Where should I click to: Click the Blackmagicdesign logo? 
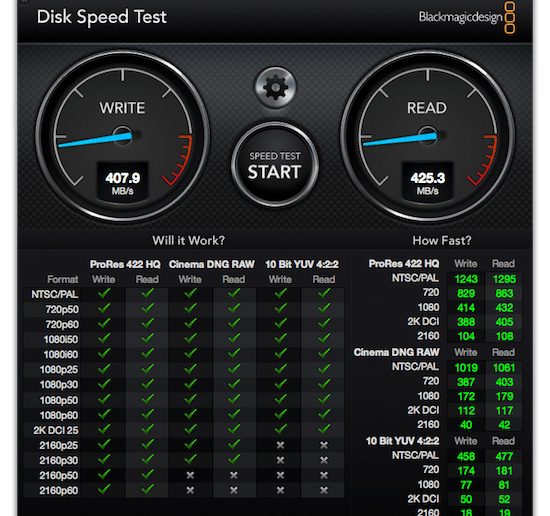(467, 18)
